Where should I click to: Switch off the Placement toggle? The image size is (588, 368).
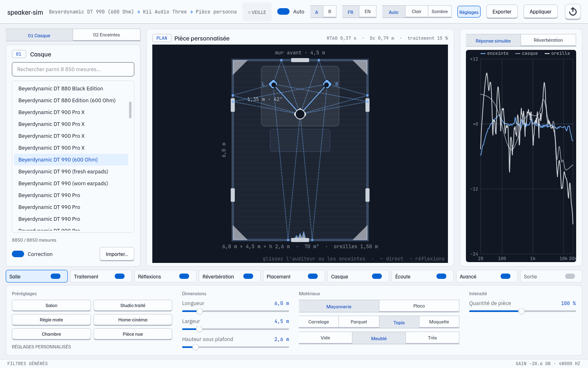click(313, 276)
